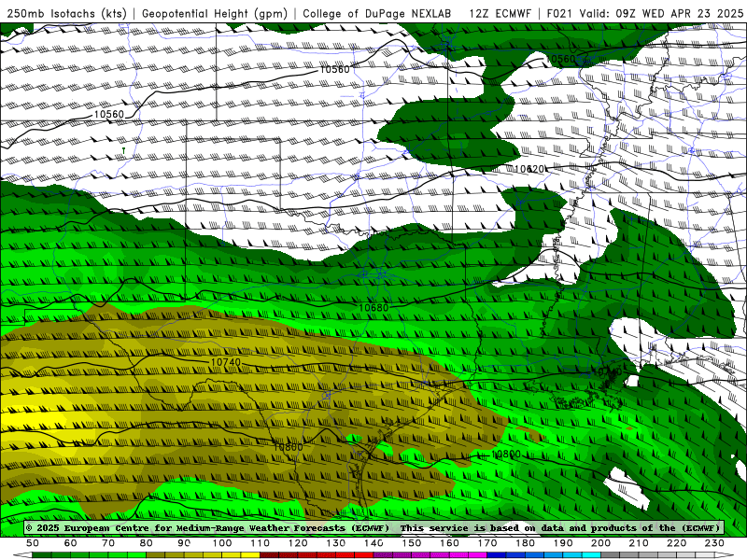Click the legend value 70
Viewport: 747px width, 560px height.
[108, 543]
